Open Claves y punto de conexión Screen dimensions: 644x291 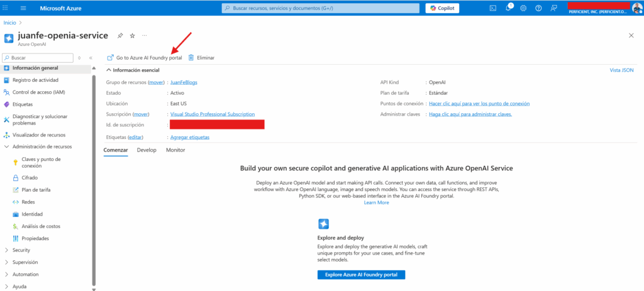[x=41, y=163]
